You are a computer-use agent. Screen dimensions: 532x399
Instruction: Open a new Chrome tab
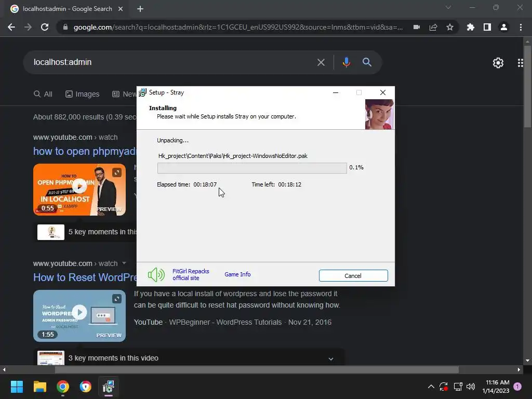point(140,9)
